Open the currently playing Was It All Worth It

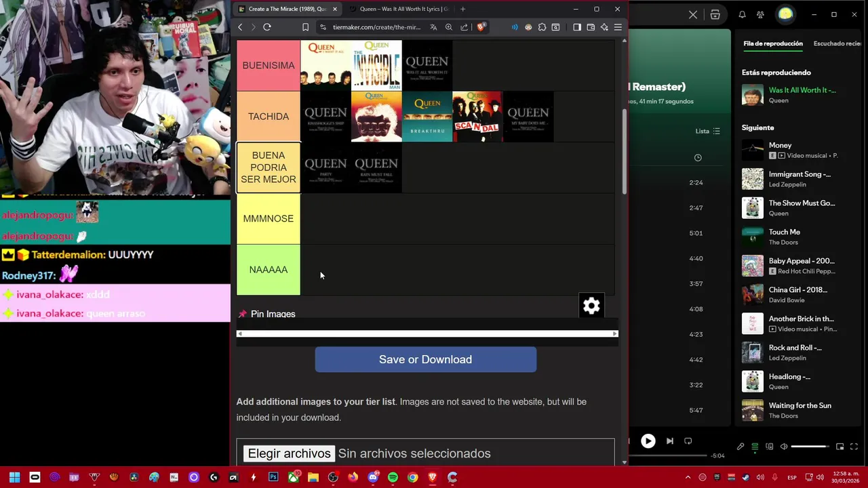(800, 95)
